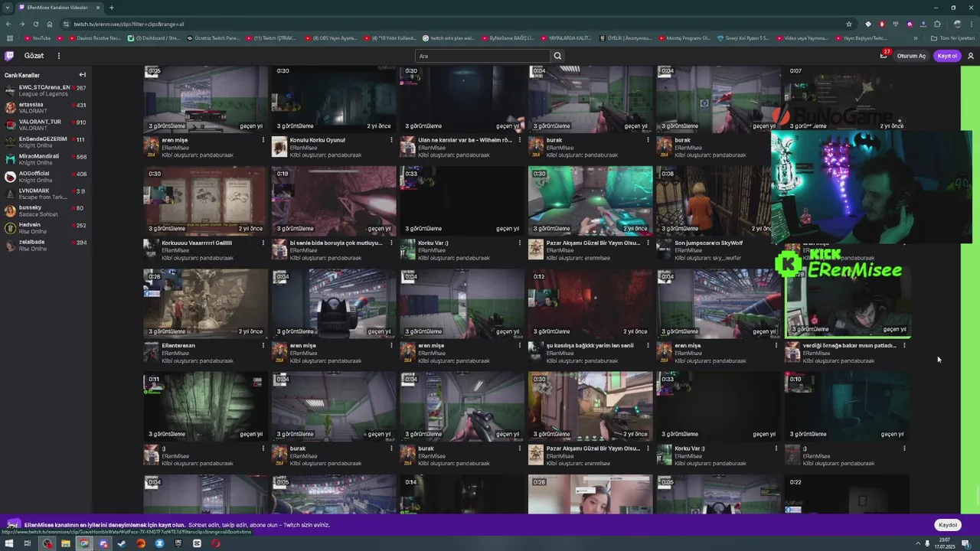Open new browser tab

[x=111, y=8]
